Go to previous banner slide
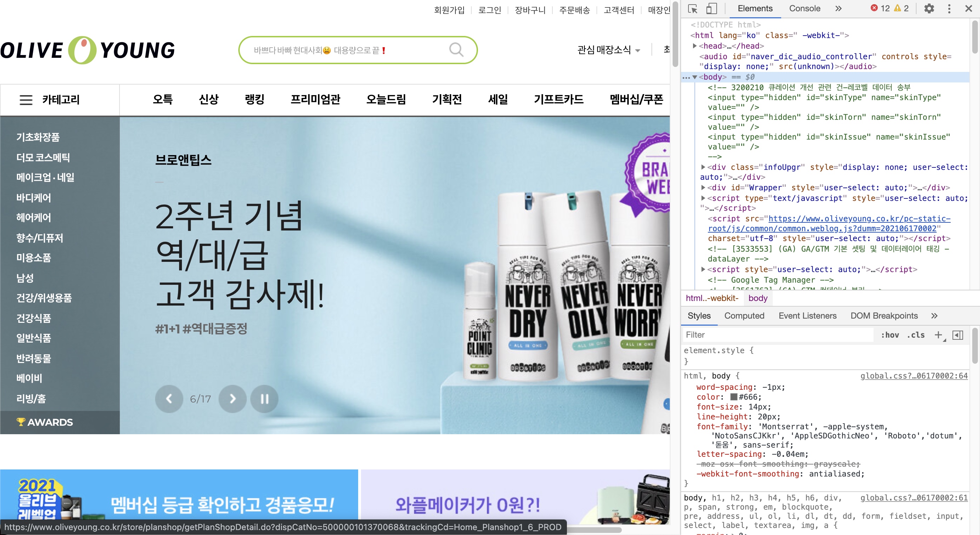The height and width of the screenshot is (535, 980). pos(169,399)
